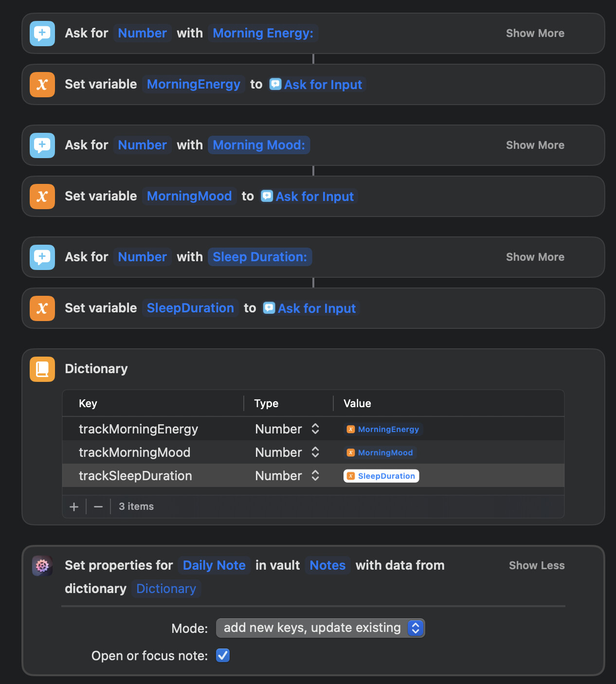616x684 pixels.
Task: Change the type stepper for trackMorningMood
Action: [315, 452]
